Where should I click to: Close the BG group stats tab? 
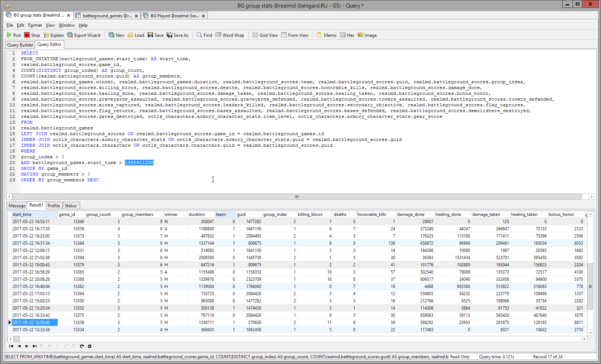[69, 15]
